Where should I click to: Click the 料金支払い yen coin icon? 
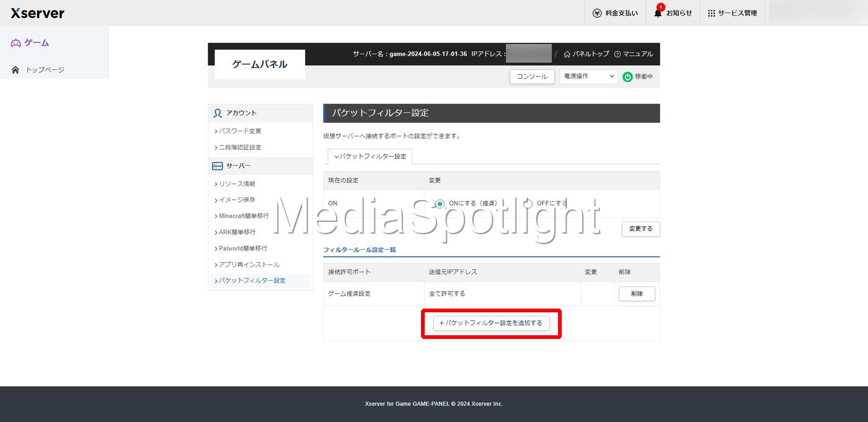coord(596,12)
